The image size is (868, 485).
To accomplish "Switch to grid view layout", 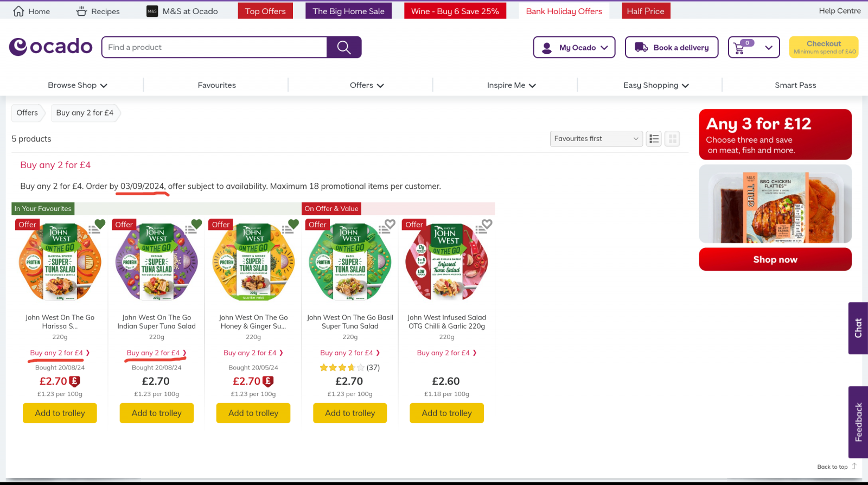I will tap(672, 139).
